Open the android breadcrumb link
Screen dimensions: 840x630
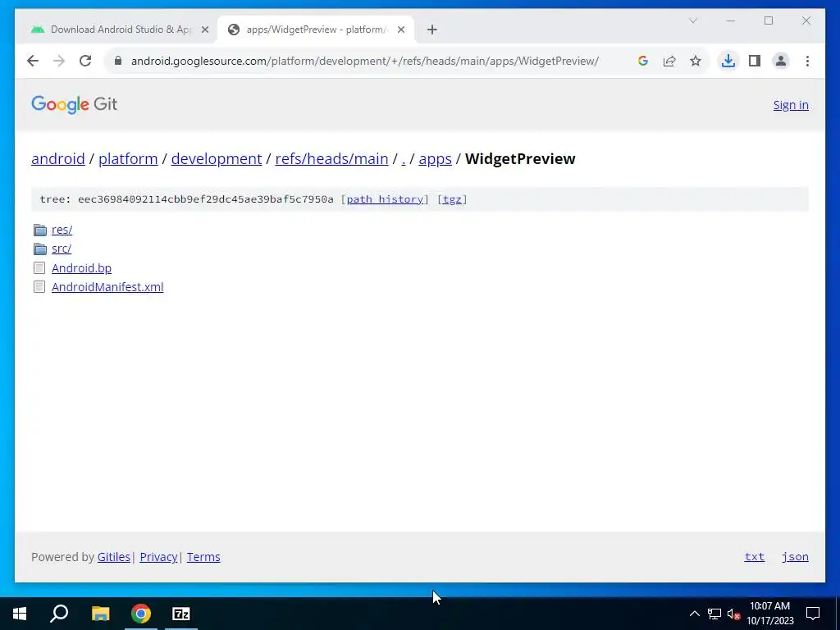tap(58, 159)
